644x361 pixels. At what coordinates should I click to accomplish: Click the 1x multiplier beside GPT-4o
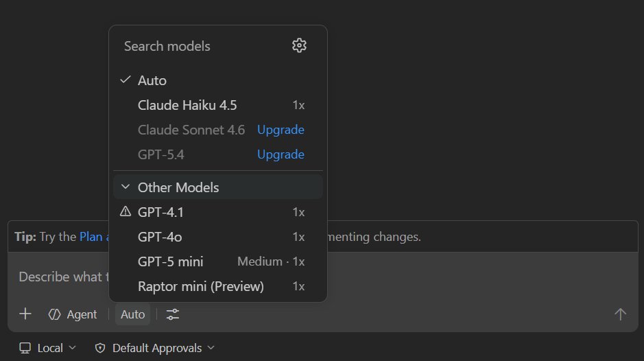pyautogui.click(x=298, y=237)
